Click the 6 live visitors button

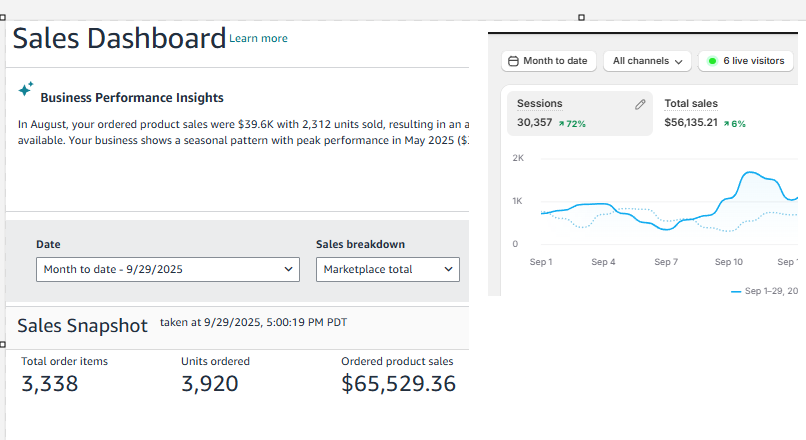(746, 61)
